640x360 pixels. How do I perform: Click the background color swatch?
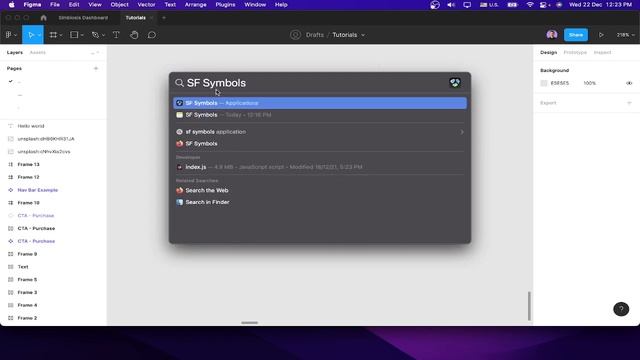(544, 83)
